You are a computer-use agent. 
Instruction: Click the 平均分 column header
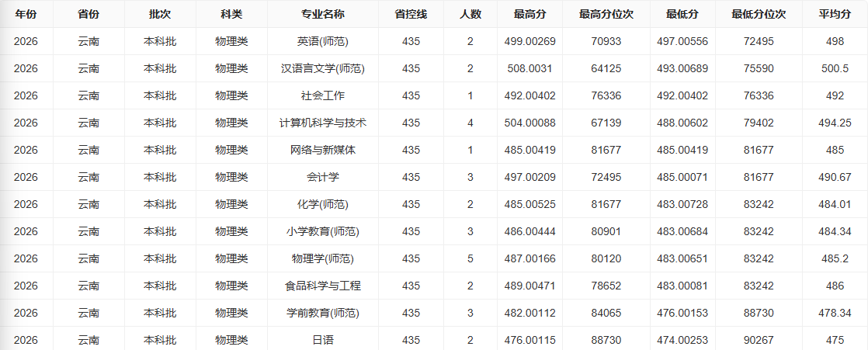835,15
